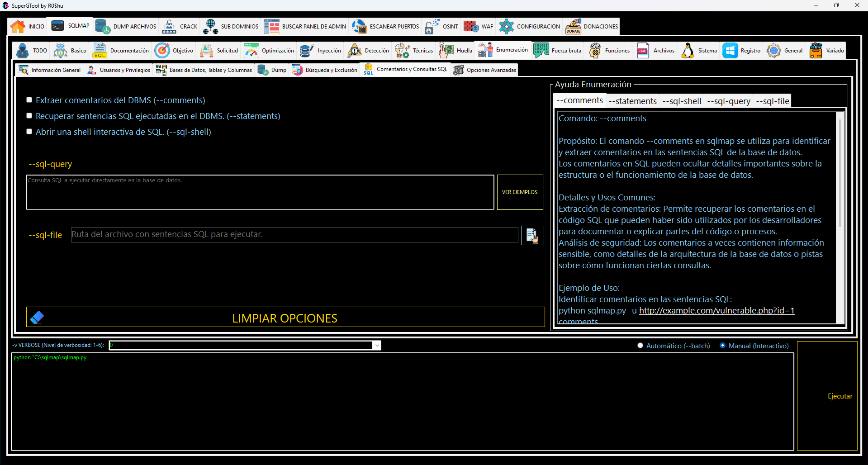Select the Optimización gauge icon

tap(251, 50)
